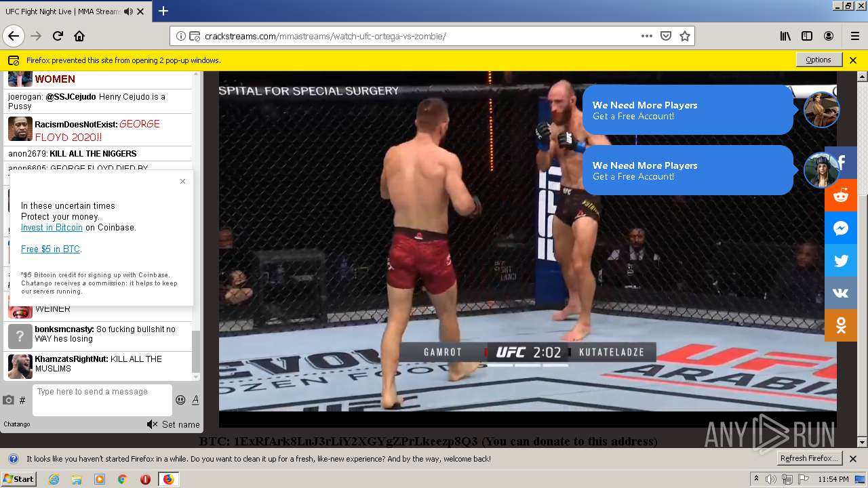Open page actions three-dot menu

tap(646, 36)
